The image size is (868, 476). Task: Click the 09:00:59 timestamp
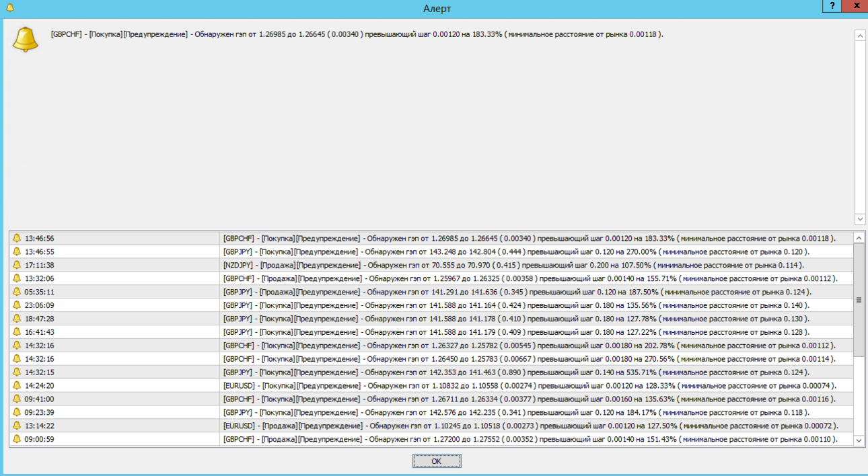click(x=40, y=440)
